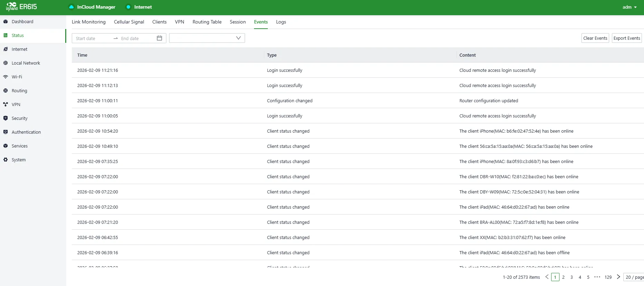This screenshot has width=644, height=286.
Task: Expand the adm user account menu
Action: click(630, 7)
